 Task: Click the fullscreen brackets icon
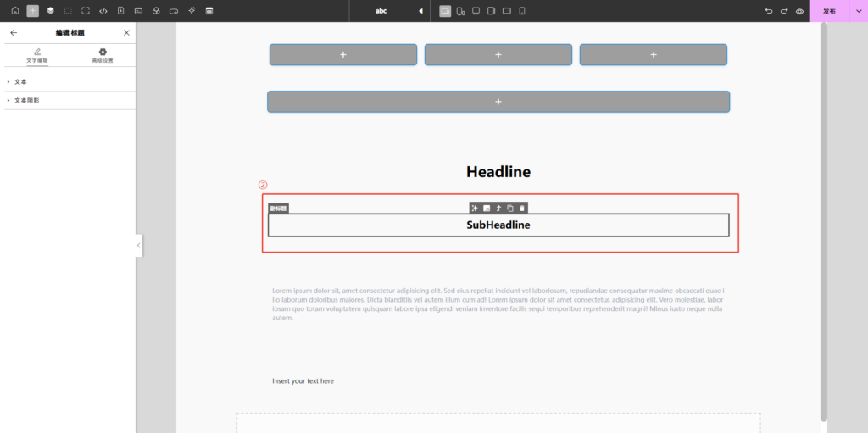click(x=86, y=11)
